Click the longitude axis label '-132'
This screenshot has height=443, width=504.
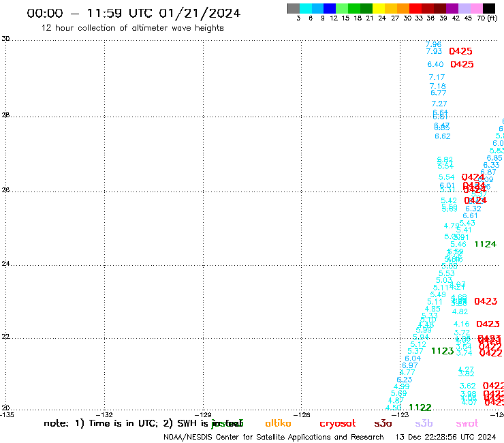pyautogui.click(x=106, y=414)
